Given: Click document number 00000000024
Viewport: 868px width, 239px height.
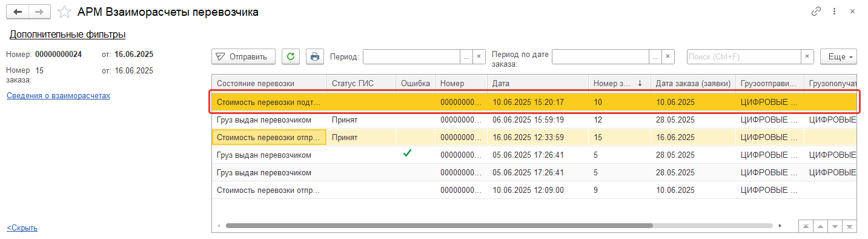Looking at the screenshot, I should 58,54.
